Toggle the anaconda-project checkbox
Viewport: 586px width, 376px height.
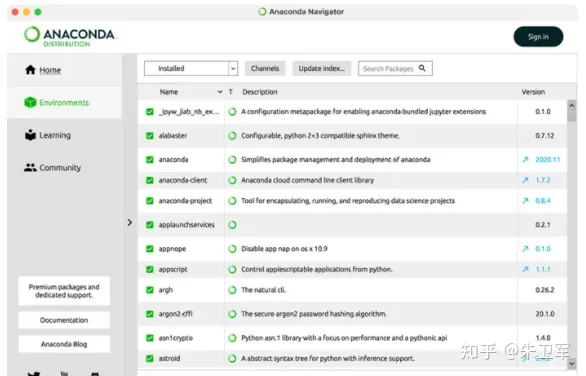pos(150,201)
